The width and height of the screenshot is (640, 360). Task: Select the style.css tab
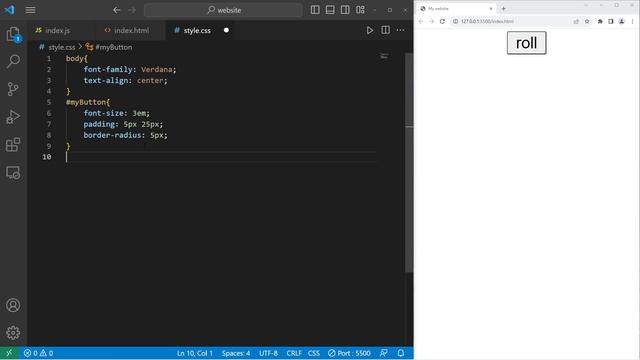197,30
